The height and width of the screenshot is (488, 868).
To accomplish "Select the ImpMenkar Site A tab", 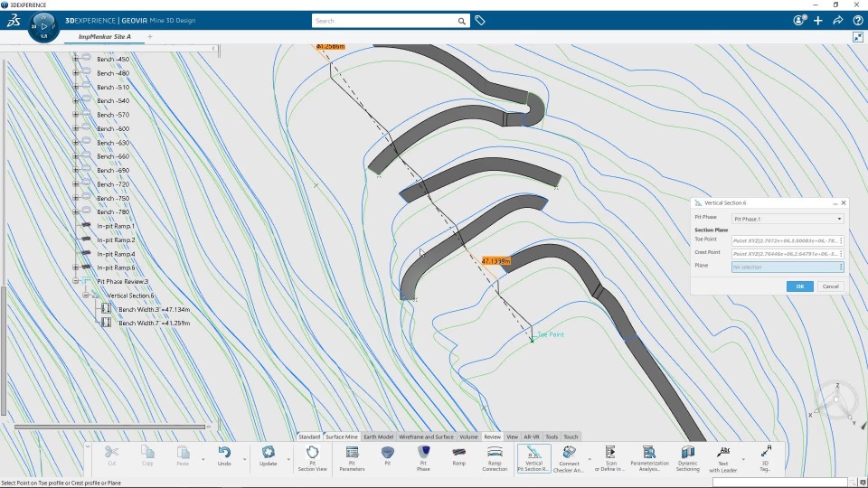I will coord(105,36).
